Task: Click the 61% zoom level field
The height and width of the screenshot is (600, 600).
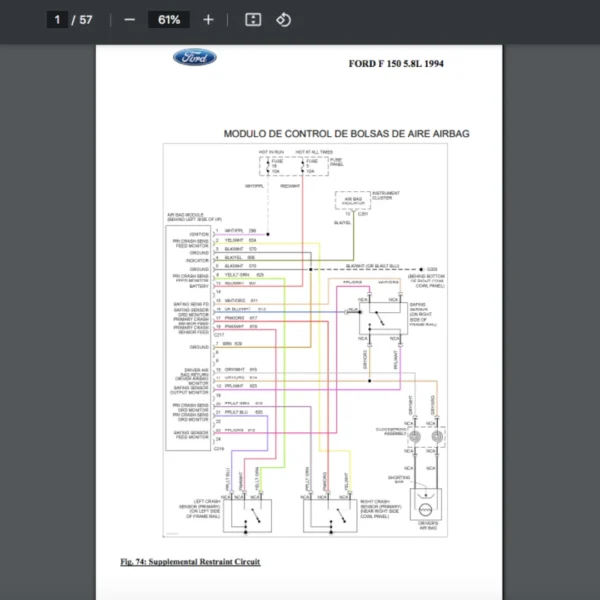Action: 168,19
